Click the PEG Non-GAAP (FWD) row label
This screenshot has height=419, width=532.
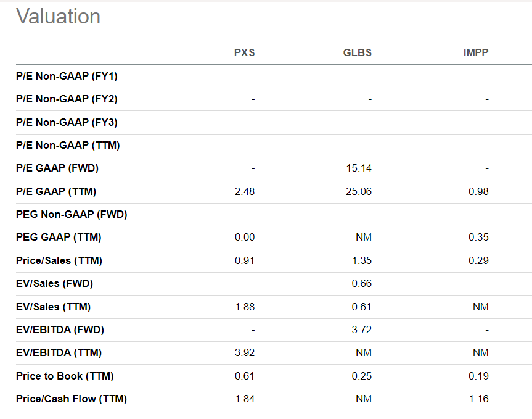point(72,215)
